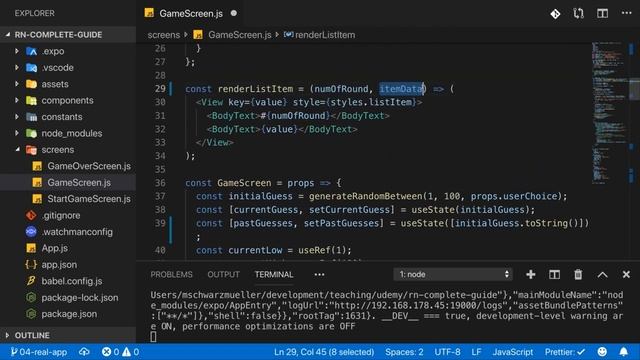The width and height of the screenshot is (640, 360).
Task: Change line ending via LF
Action: (476, 352)
